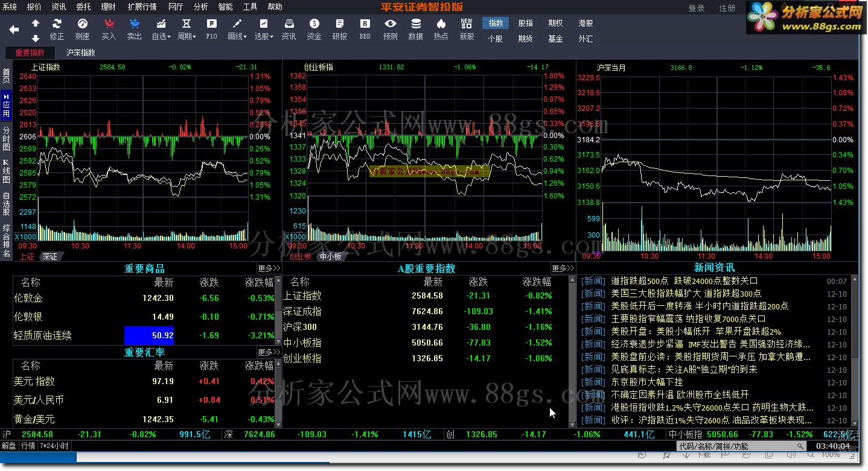Open the 帮助 menu

pyautogui.click(x=275, y=7)
